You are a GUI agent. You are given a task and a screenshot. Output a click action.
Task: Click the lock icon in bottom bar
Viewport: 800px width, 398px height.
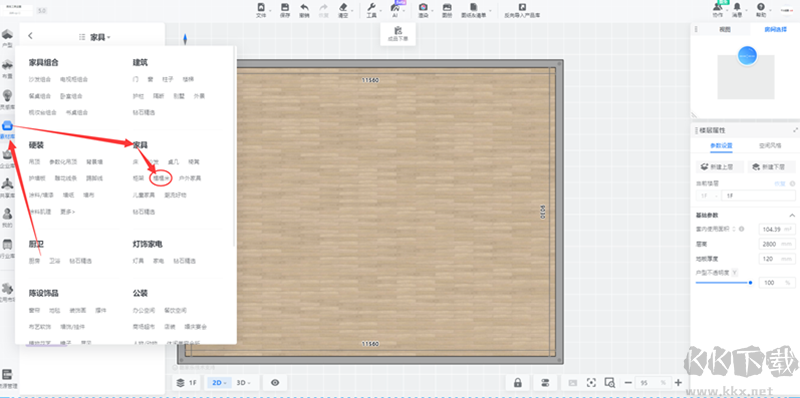518,383
